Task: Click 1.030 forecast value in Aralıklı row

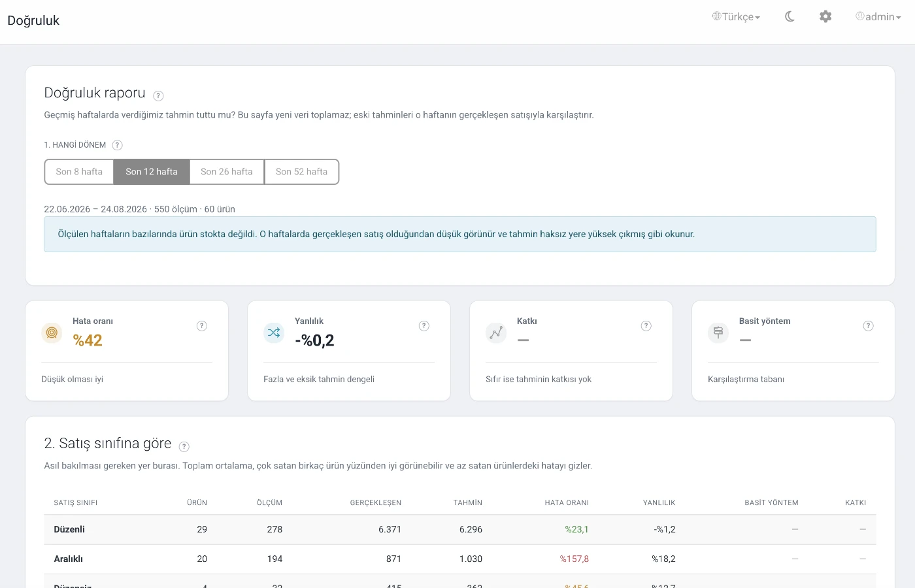Action: tap(471, 559)
